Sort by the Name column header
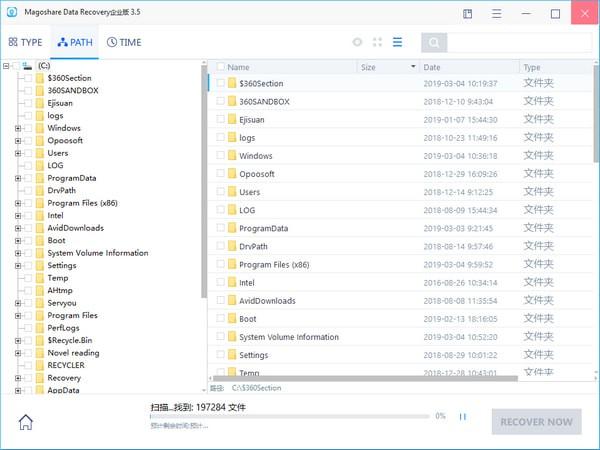Image resolution: width=600 pixels, height=450 pixels. 238,67
